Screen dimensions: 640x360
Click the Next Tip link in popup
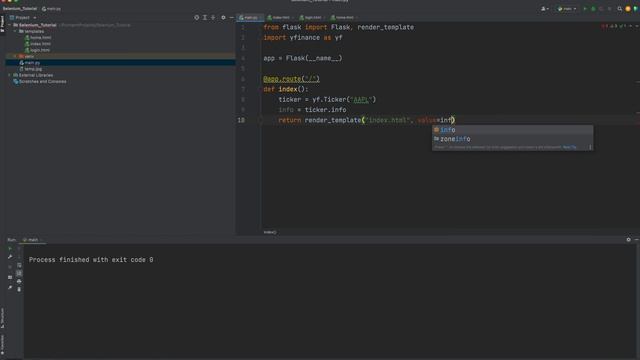[x=569, y=147]
